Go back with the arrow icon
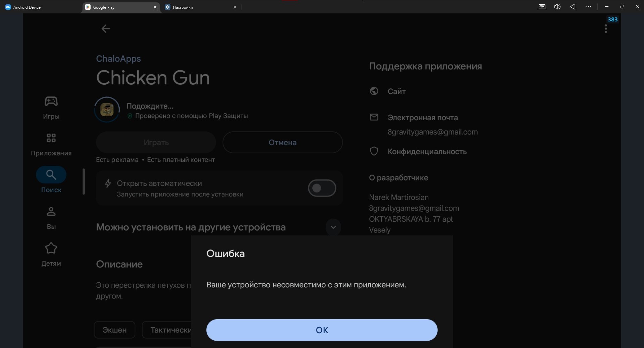Image resolution: width=644 pixels, height=348 pixels. pyautogui.click(x=106, y=29)
